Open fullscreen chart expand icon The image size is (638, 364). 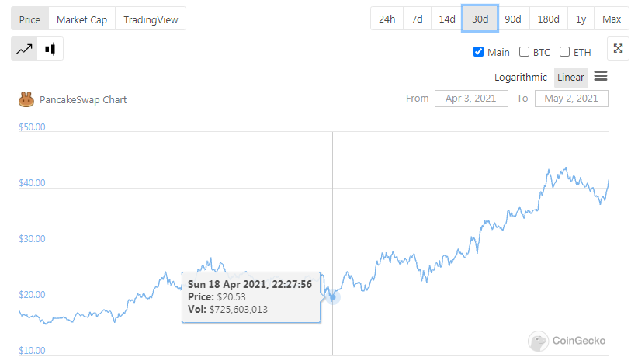[x=618, y=48]
